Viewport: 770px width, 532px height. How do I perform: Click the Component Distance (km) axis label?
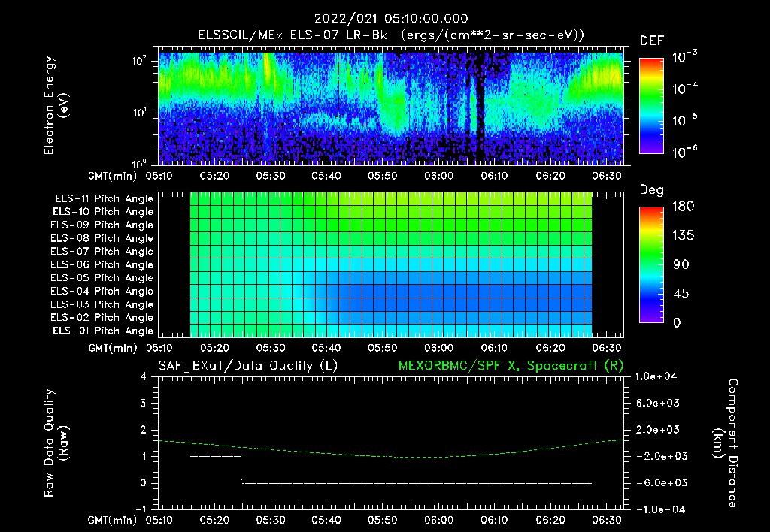point(726,443)
